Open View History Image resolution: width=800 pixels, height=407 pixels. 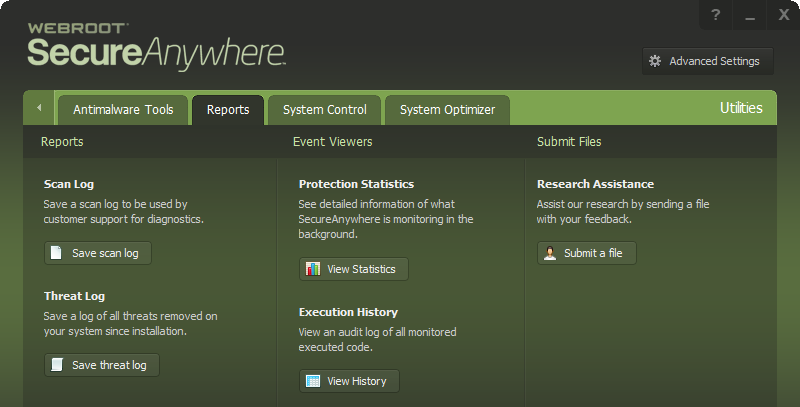coord(349,381)
